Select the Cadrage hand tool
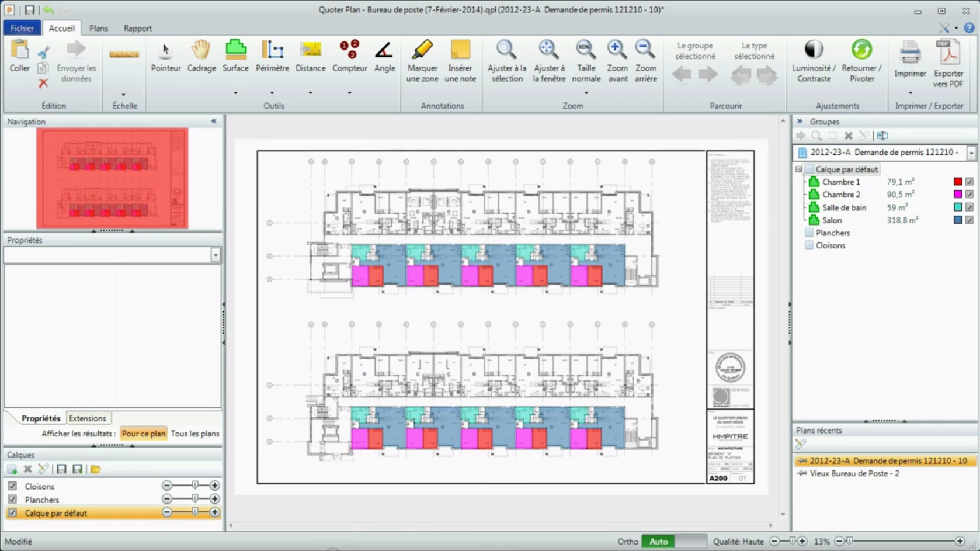This screenshot has width=980, height=551. click(201, 56)
